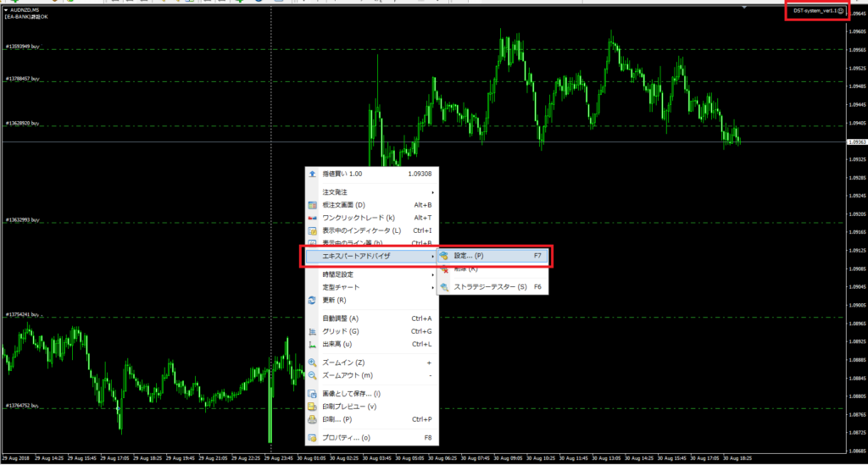This screenshot has width=868, height=465.
Task: Expand the 注文発注 submenu
Action: 371,192
